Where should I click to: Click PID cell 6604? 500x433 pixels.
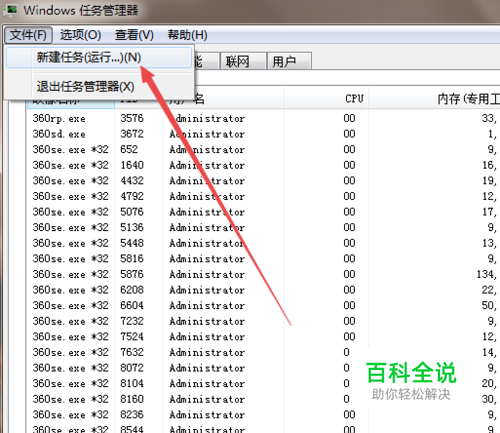[132, 306]
